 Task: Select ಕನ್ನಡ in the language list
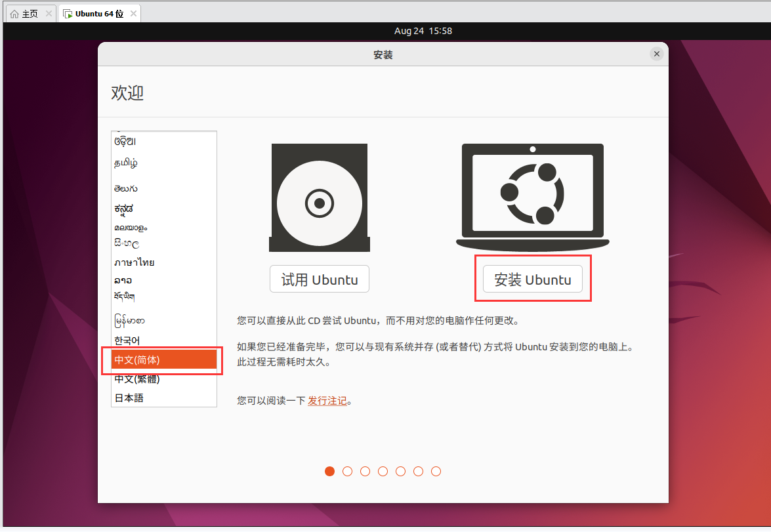click(x=164, y=209)
